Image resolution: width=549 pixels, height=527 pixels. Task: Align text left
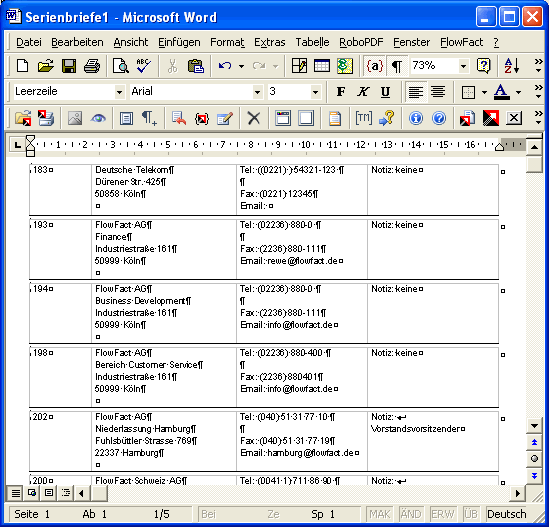pyautogui.click(x=416, y=92)
